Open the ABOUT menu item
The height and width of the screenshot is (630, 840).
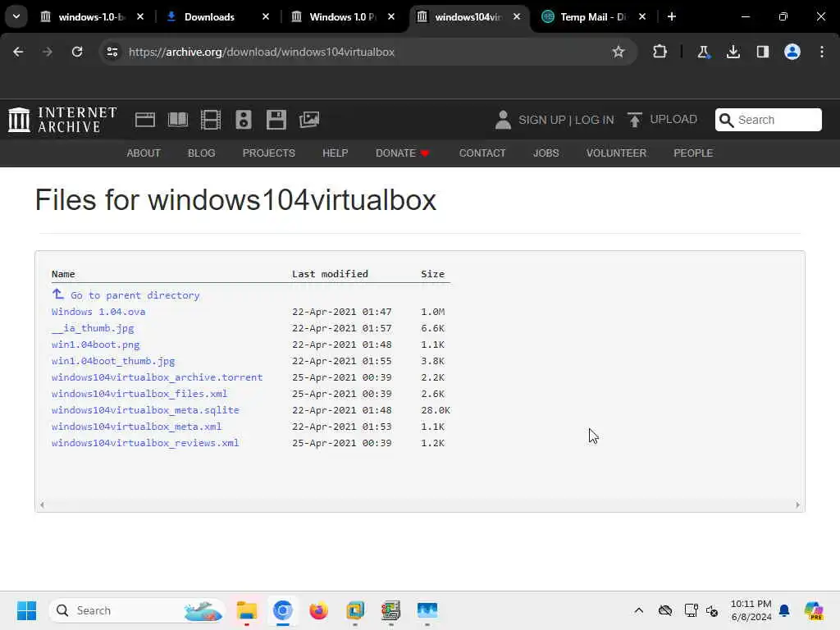coord(144,153)
